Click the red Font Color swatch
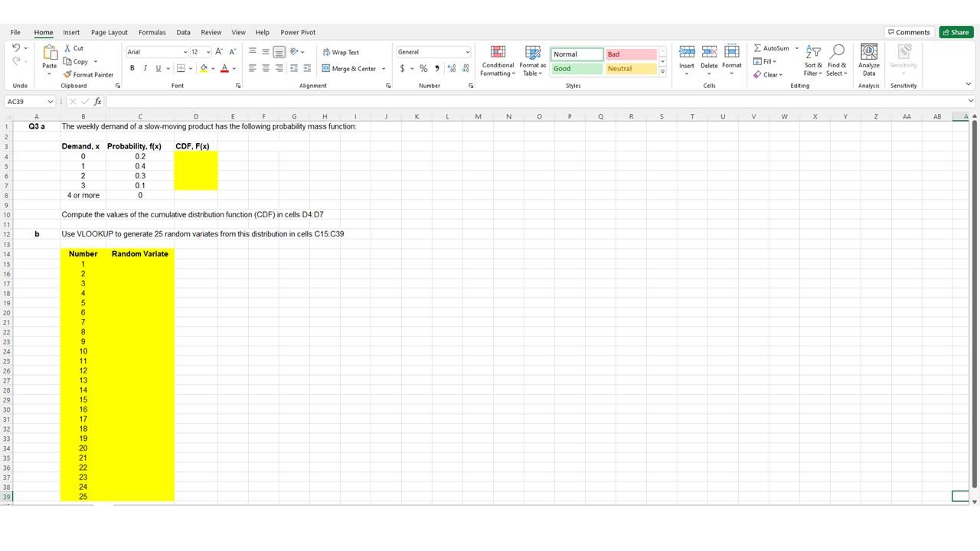This screenshot has height=551, width=980. point(224,68)
